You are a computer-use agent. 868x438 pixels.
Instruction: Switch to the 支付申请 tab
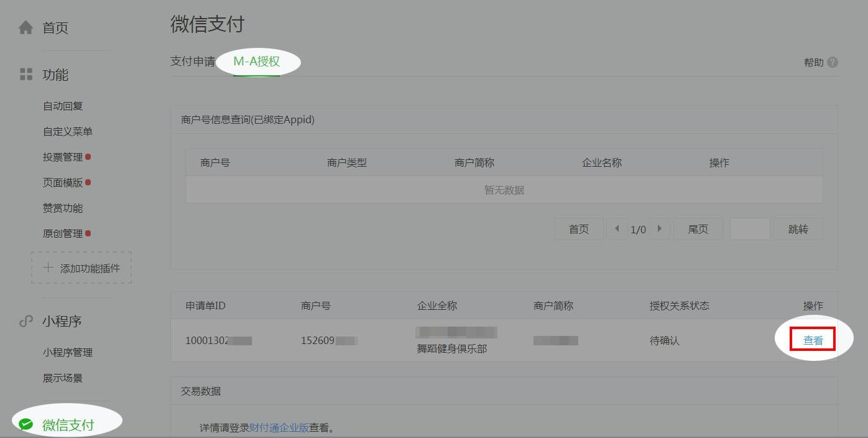[x=193, y=62]
